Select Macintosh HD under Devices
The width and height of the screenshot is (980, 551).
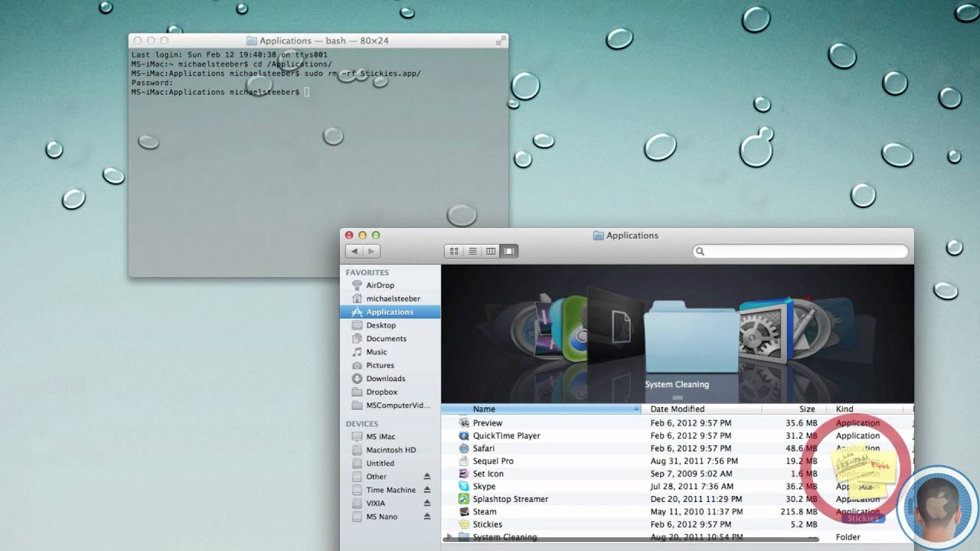coord(390,450)
